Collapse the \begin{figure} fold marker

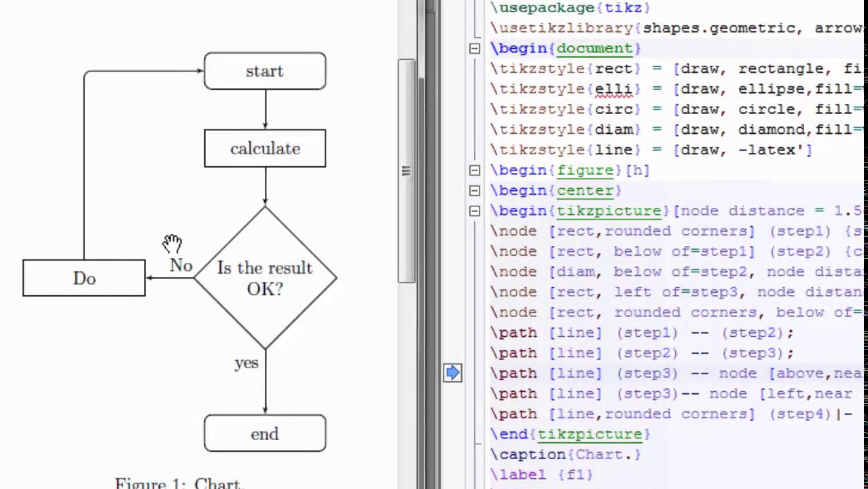(475, 170)
